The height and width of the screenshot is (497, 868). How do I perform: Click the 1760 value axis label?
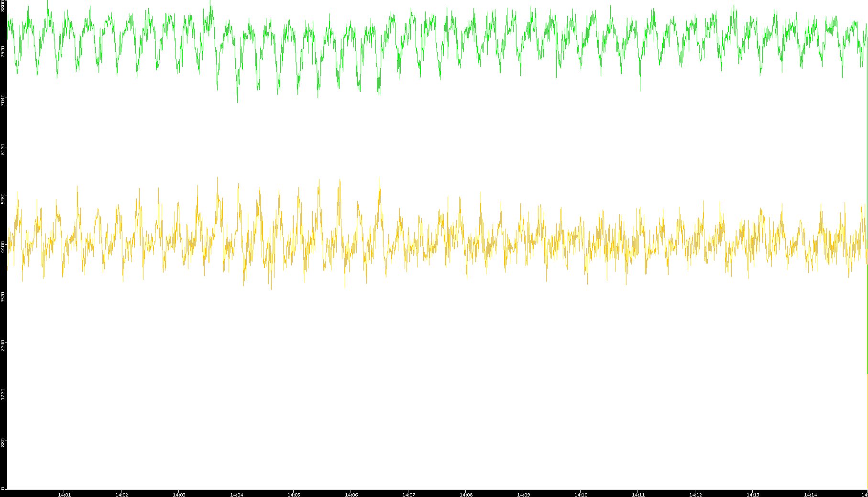tap(3, 394)
